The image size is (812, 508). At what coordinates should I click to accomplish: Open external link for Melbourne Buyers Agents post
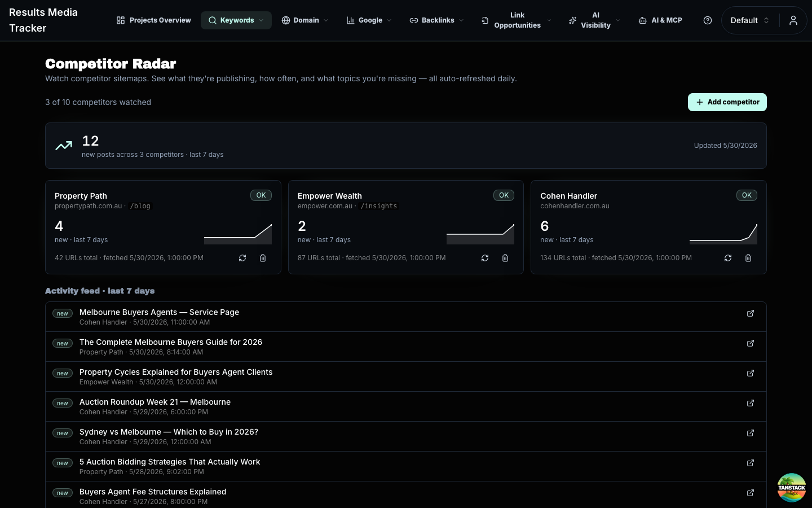(x=751, y=313)
